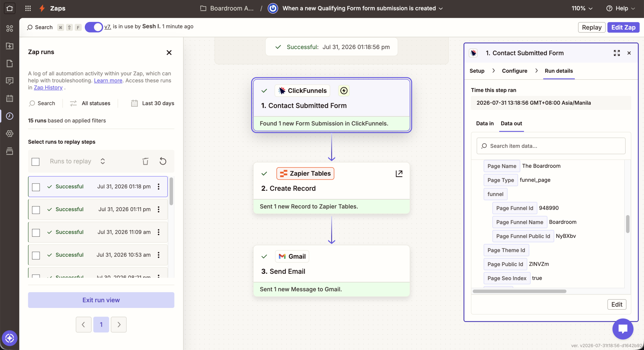Open more options for the 11:09 am run
This screenshot has height=350, width=644.
158,232
